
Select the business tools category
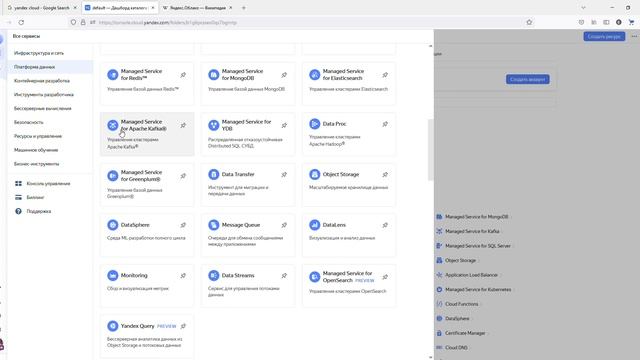tap(36, 164)
